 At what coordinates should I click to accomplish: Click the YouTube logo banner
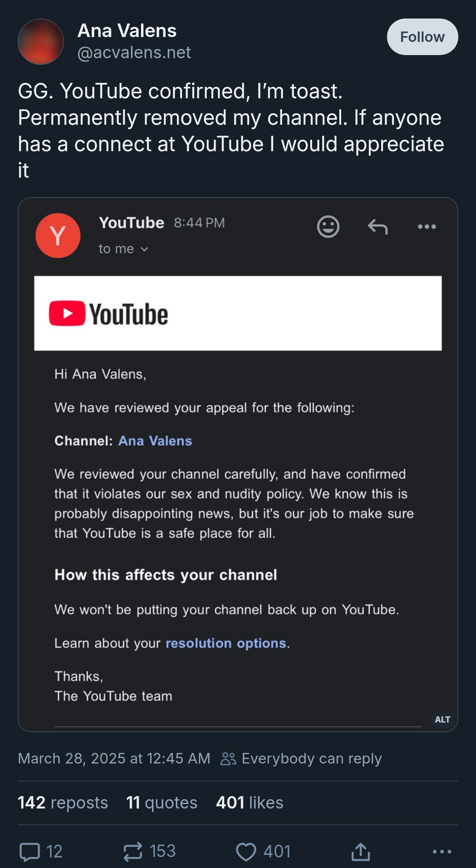(109, 314)
